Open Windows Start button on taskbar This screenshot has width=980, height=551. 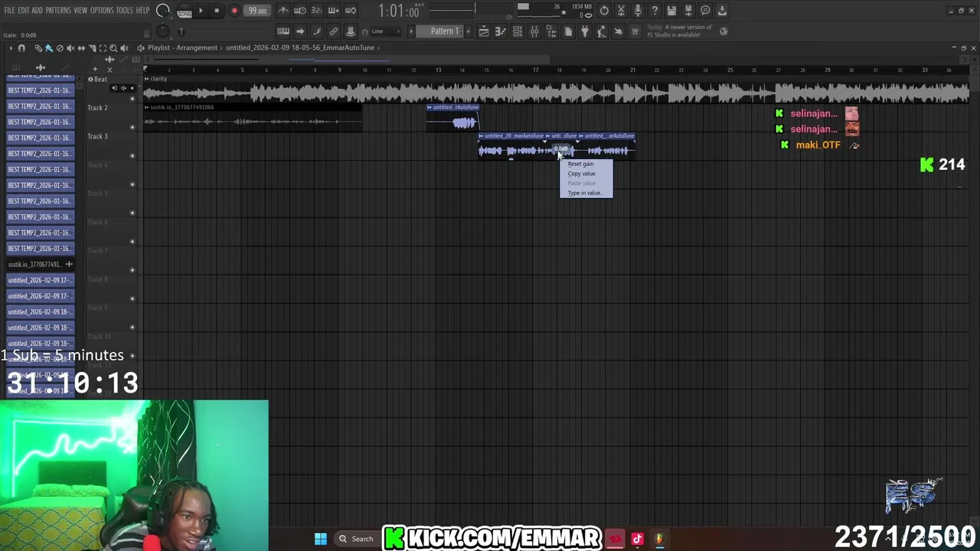coord(321,539)
